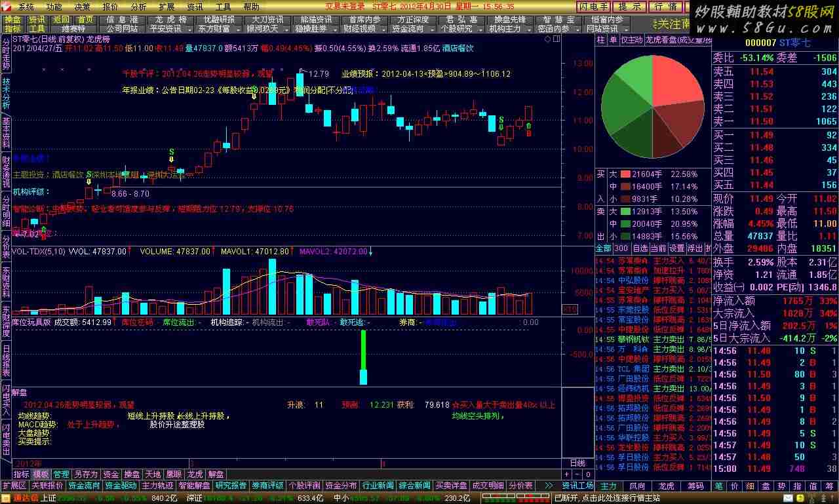Open the 帮助 menu
This screenshot has height=504, width=839.
(252, 7)
